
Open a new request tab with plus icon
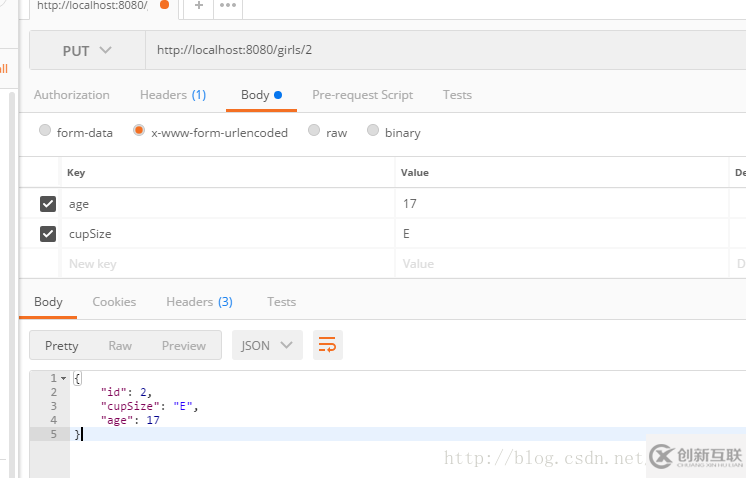199,6
